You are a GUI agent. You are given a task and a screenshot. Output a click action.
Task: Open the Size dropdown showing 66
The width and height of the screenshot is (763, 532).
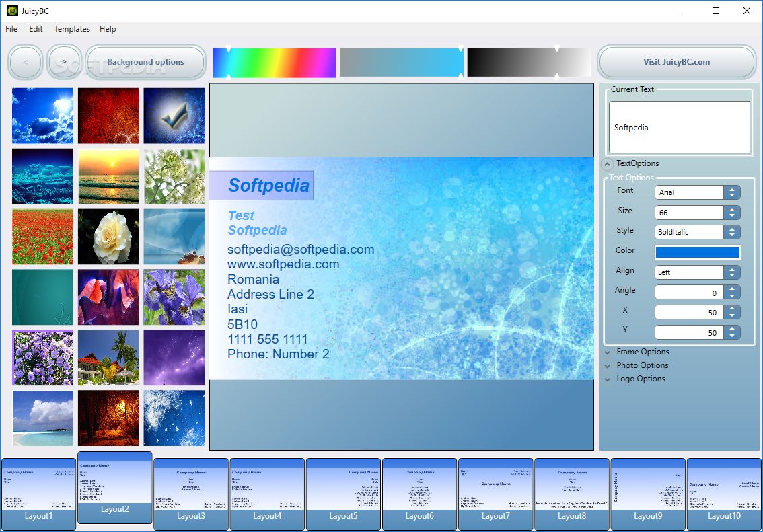(x=698, y=213)
